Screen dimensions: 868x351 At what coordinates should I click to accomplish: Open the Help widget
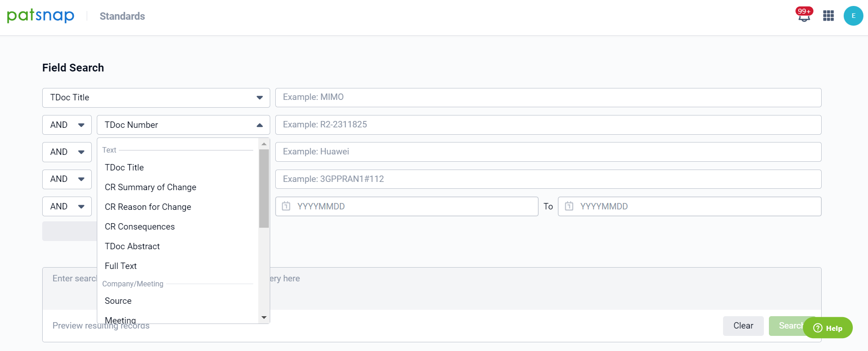(828, 328)
